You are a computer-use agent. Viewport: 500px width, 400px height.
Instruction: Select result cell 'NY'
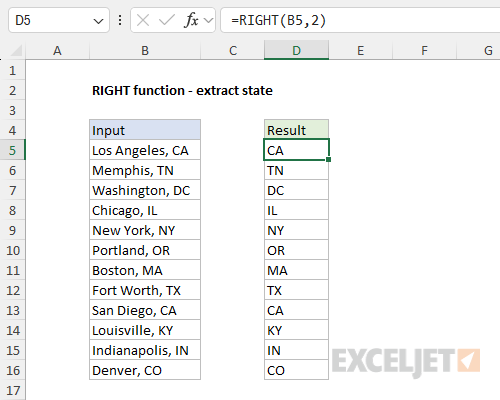[296, 230]
